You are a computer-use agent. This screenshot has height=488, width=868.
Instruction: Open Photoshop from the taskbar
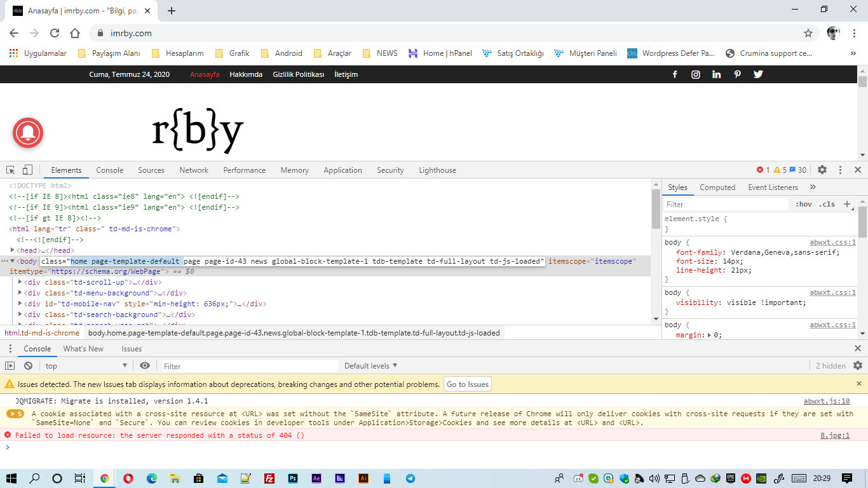(293, 478)
